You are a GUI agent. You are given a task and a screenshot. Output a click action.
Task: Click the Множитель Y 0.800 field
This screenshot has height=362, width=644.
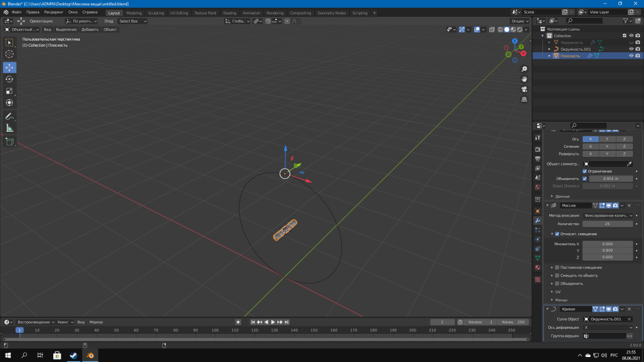coord(608,250)
